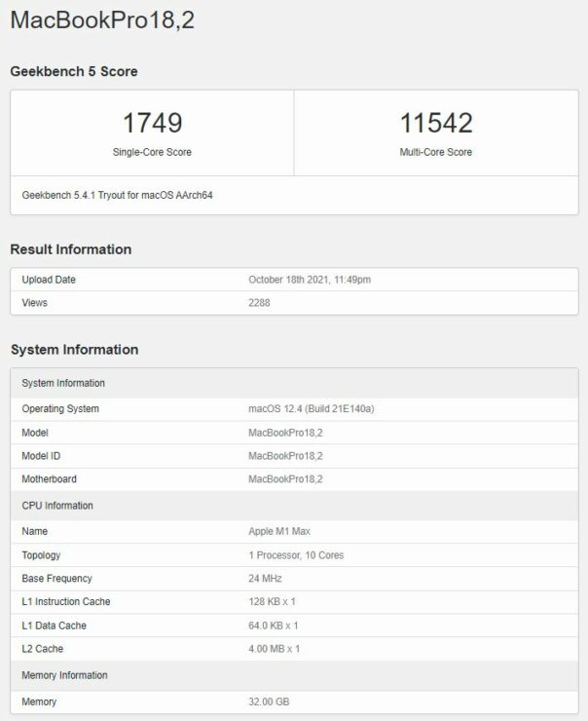This screenshot has width=588, height=721.
Task: Click the MacBookPro18,2 page title
Action: (x=102, y=20)
